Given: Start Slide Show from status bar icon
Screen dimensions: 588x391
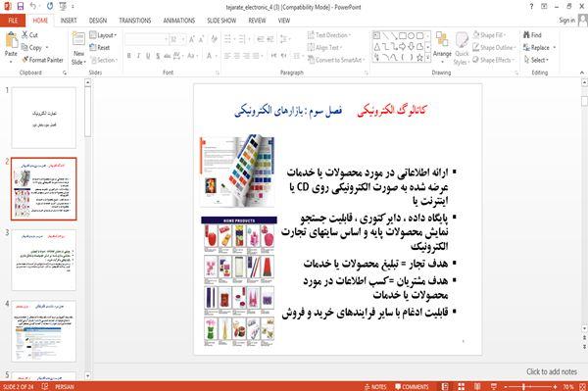Looking at the screenshot, I should tap(494, 386).
